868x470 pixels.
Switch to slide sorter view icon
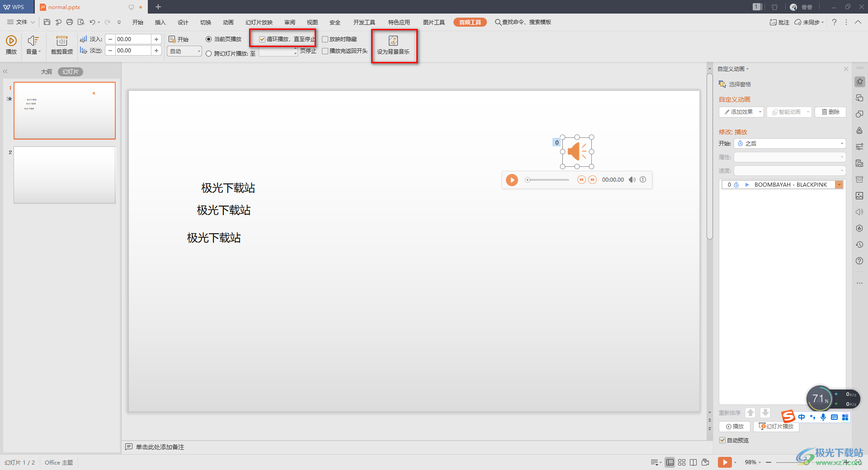pyautogui.click(x=682, y=462)
